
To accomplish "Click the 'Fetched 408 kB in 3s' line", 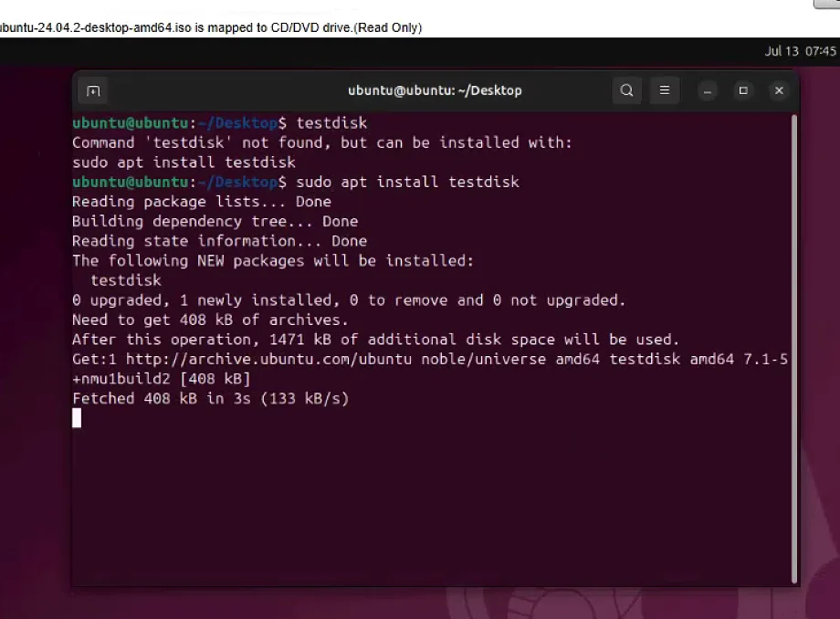I will pos(211,399).
